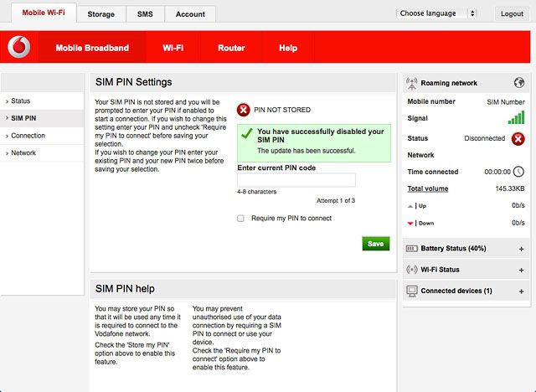Switch to the Storage tab
The image size is (536, 392).
pos(100,14)
